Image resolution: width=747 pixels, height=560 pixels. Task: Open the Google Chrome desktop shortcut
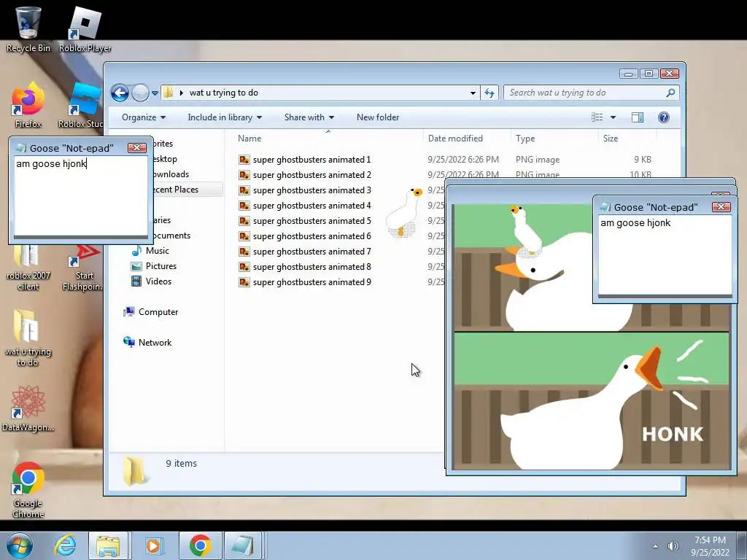(28, 489)
